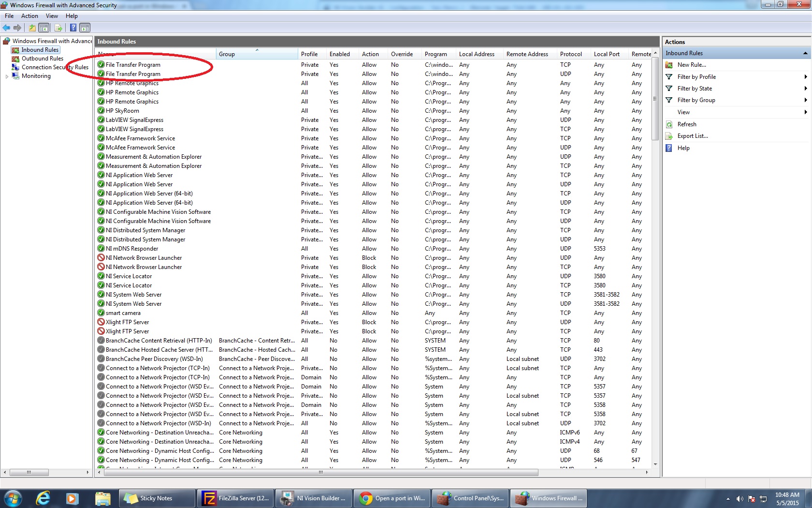Toggle the Show/Hide Action Pane toolbar icon

[85, 28]
